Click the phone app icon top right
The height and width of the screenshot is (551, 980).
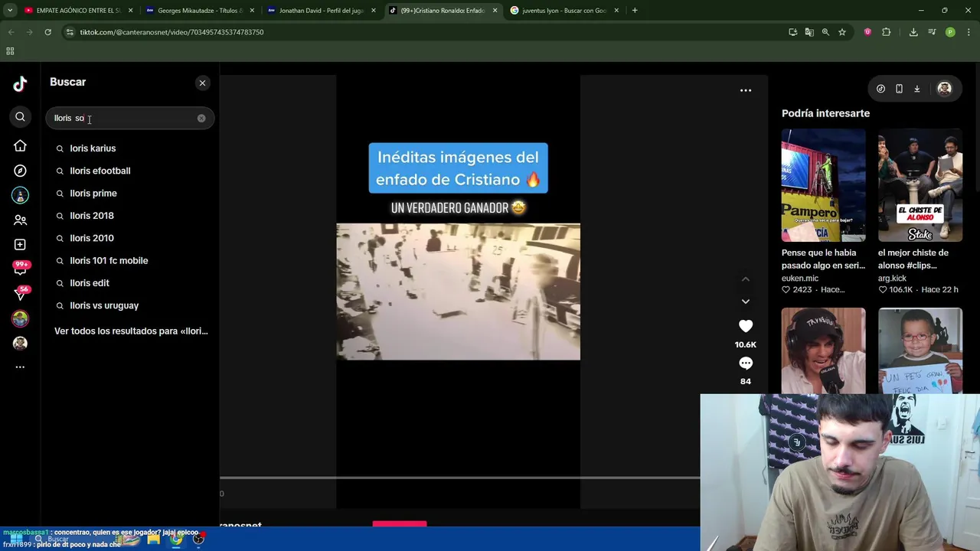tap(899, 89)
